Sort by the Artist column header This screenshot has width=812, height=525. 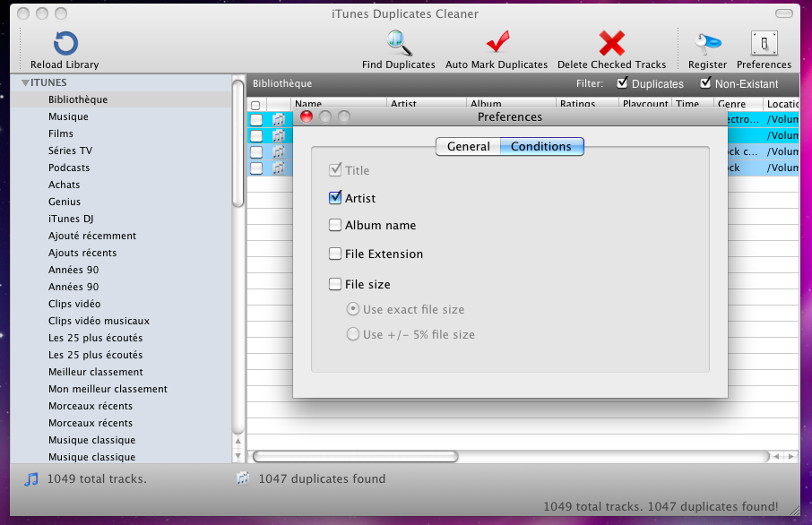click(425, 104)
